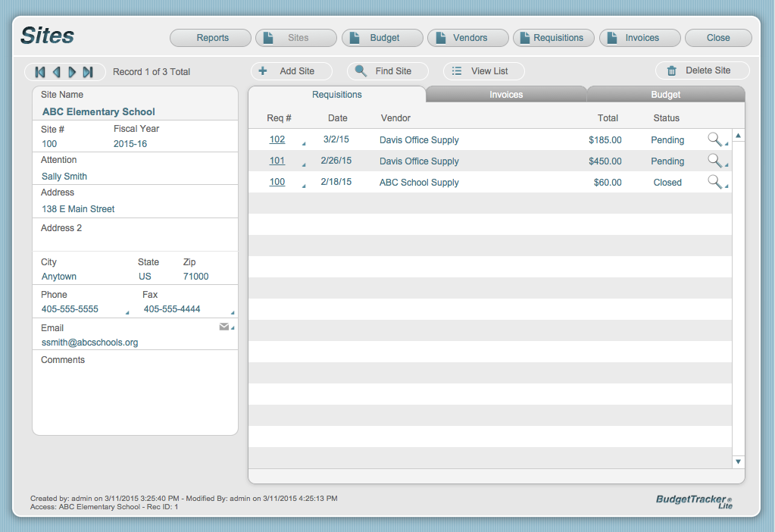Open the Vendors section
This screenshot has width=775, height=532.
(468, 38)
